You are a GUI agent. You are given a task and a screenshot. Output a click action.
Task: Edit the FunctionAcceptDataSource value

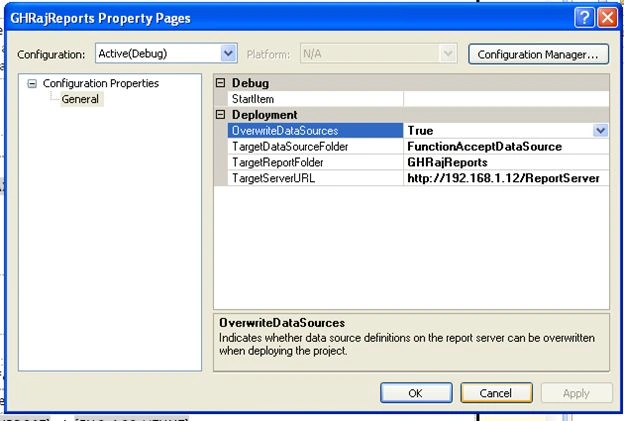pyautogui.click(x=506, y=146)
